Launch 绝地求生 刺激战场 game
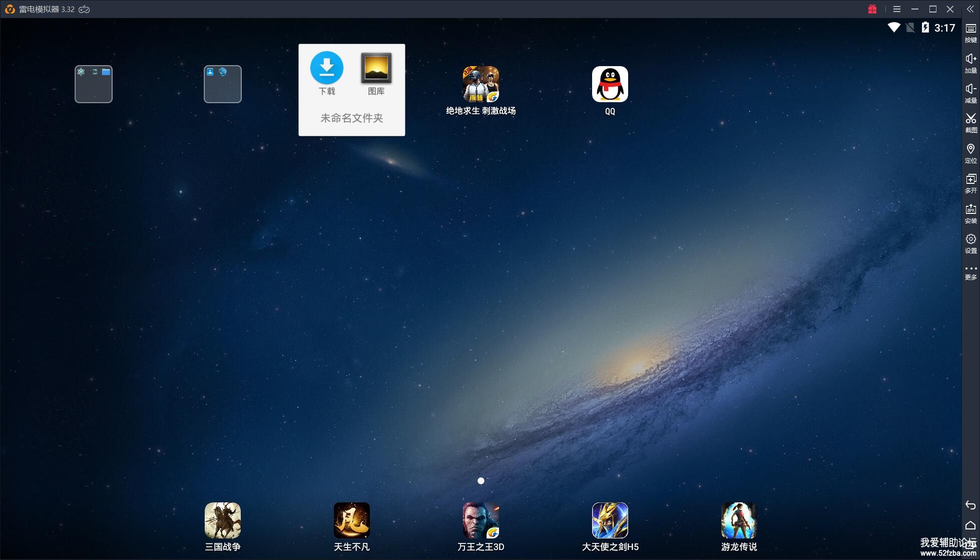The width and height of the screenshot is (980, 560). [480, 84]
